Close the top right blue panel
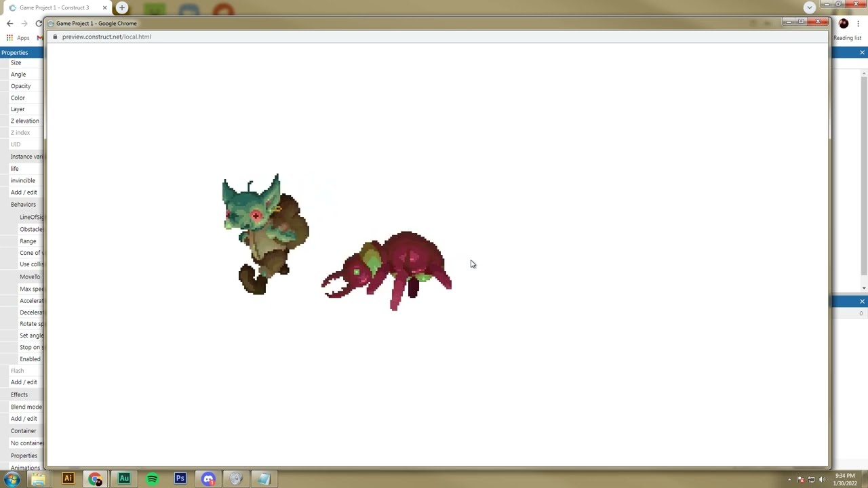This screenshot has width=868, height=488. click(862, 52)
